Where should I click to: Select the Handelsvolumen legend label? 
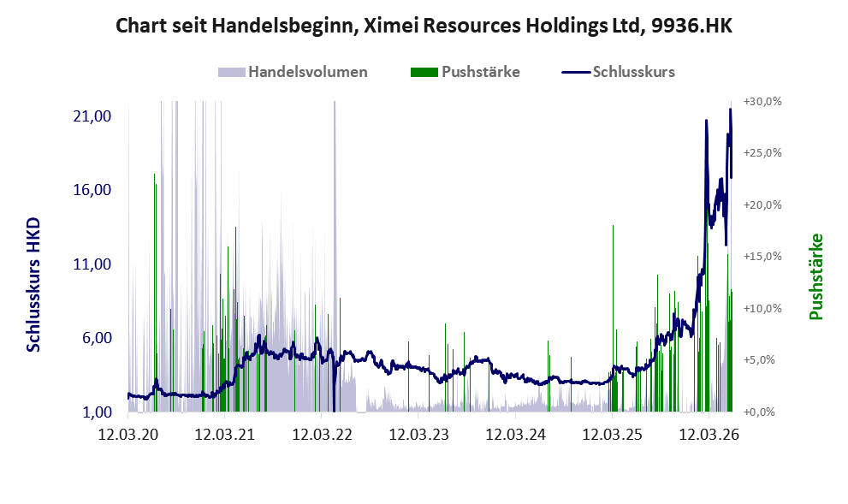coord(308,72)
